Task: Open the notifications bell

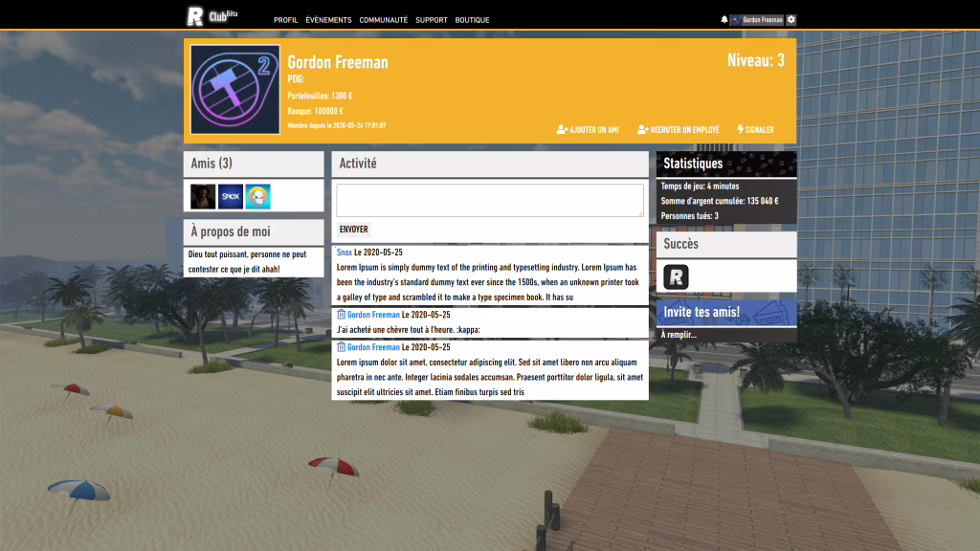Action: point(724,20)
